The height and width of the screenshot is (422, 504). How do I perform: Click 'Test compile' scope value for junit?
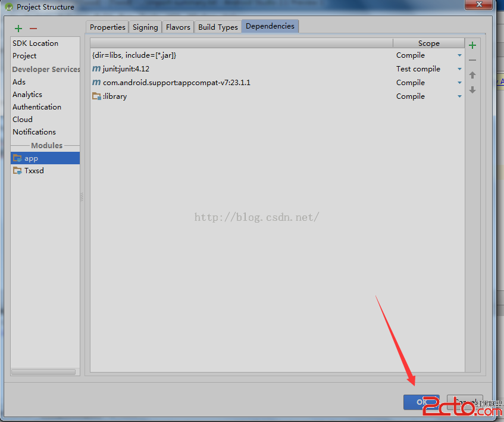coord(418,69)
